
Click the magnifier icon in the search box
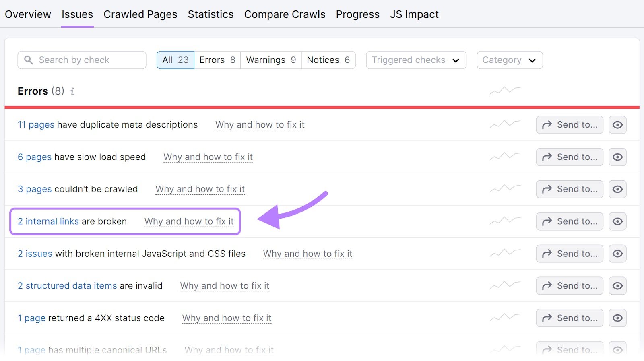29,60
